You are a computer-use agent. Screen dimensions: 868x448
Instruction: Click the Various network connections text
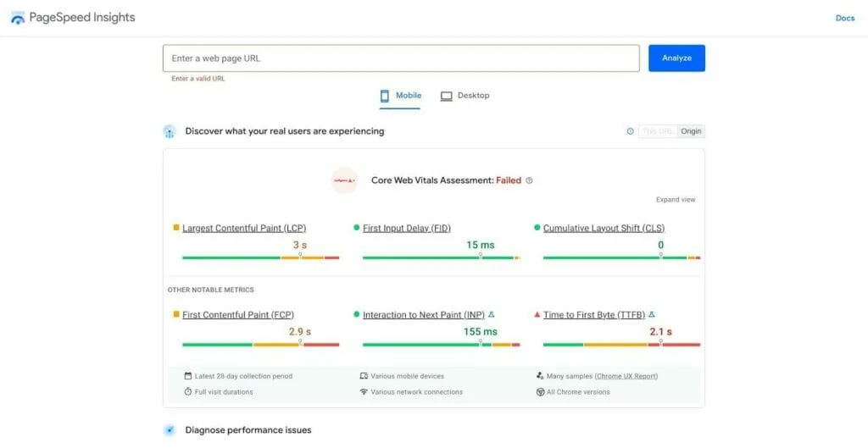tap(417, 391)
